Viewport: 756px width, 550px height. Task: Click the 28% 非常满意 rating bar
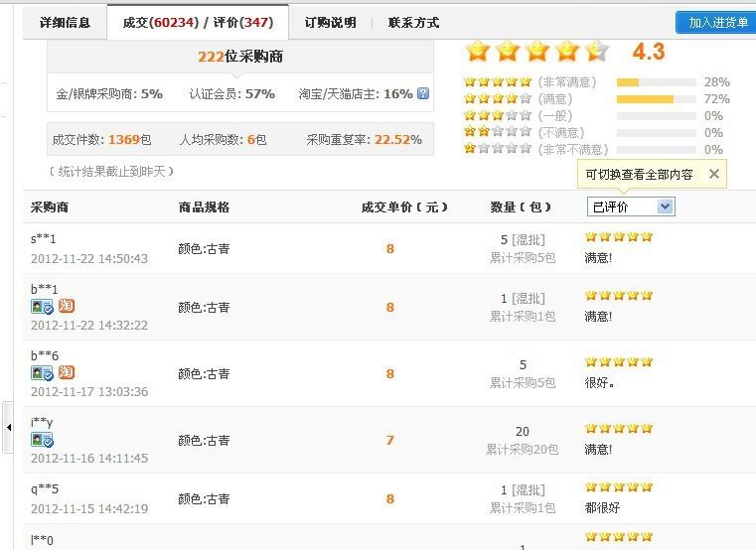656,82
